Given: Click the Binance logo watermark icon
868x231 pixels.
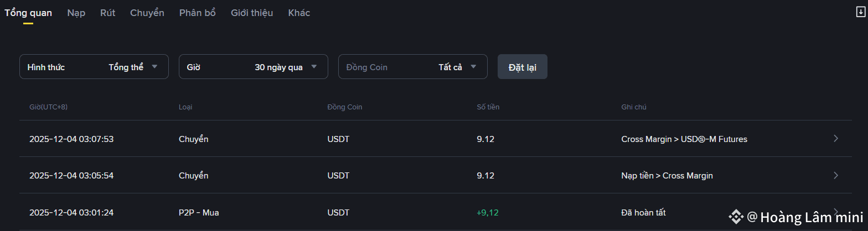Looking at the screenshot, I should pyautogui.click(x=736, y=217).
